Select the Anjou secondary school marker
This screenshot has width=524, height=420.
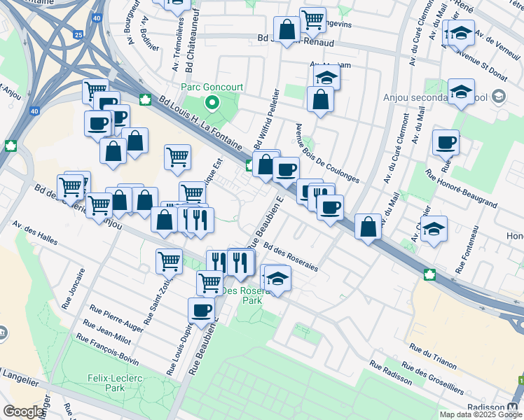(499, 97)
